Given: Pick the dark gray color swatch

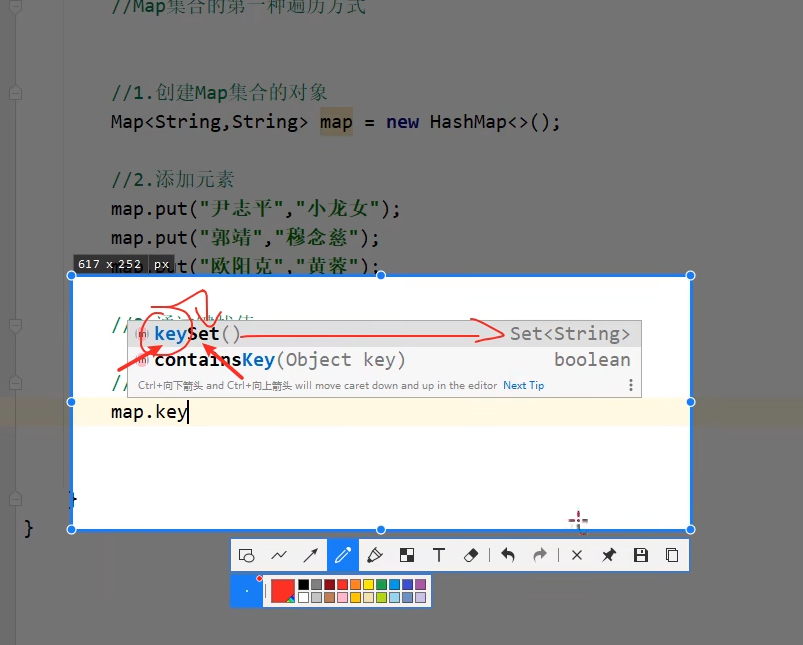Looking at the screenshot, I should (x=316, y=585).
